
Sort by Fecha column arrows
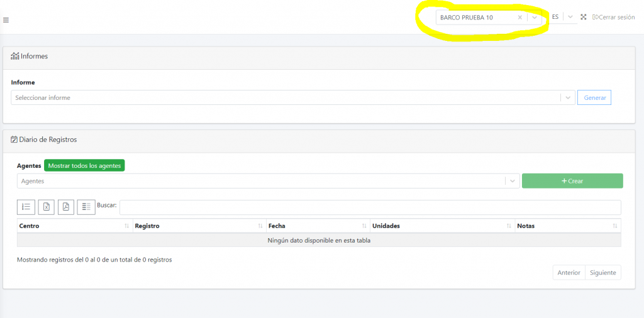(x=365, y=226)
